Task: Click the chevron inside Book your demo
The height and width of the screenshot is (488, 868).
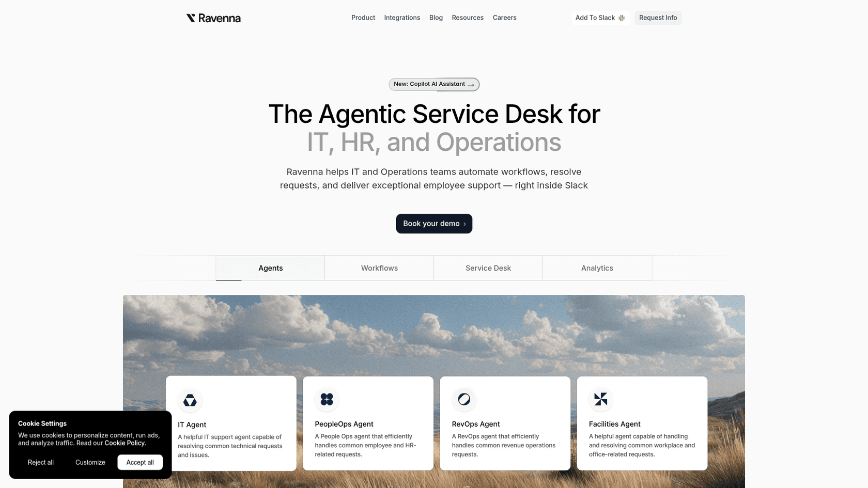Action: [464, 223]
